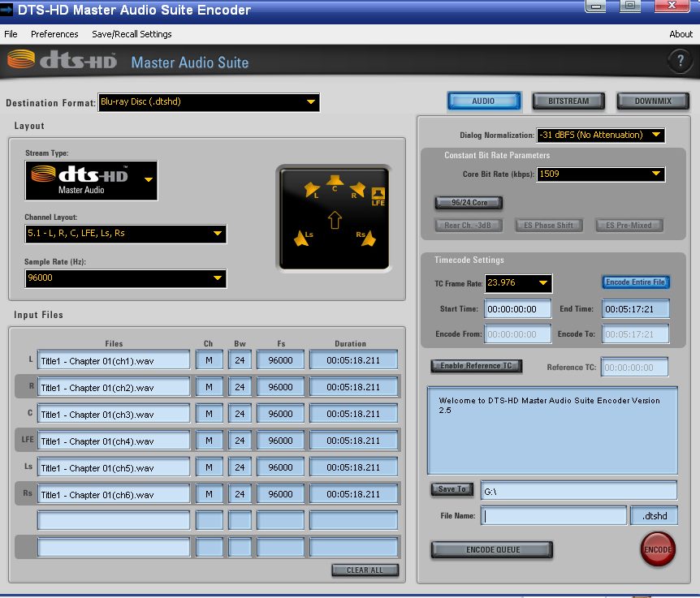Click the Ch M cell in Rs row

[x=209, y=494]
